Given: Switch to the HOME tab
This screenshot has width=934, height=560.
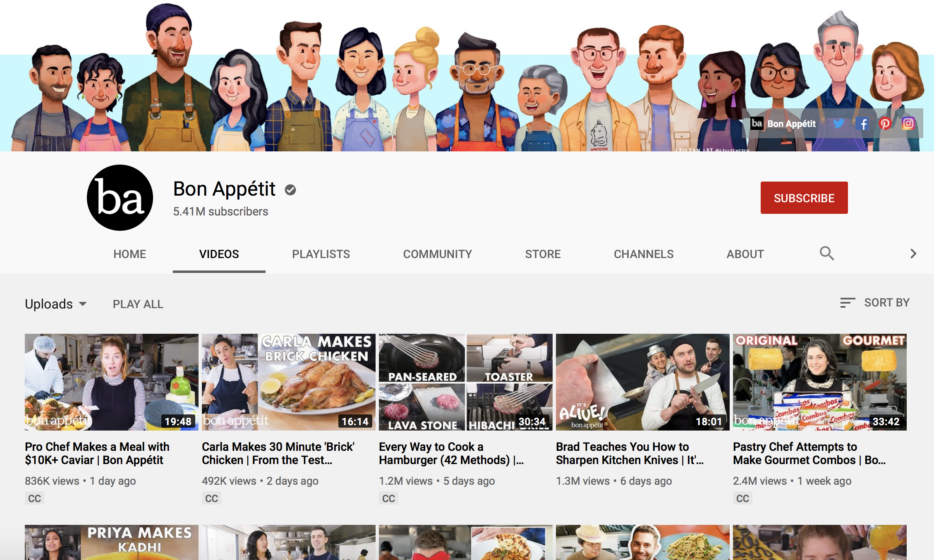Looking at the screenshot, I should point(130,254).
